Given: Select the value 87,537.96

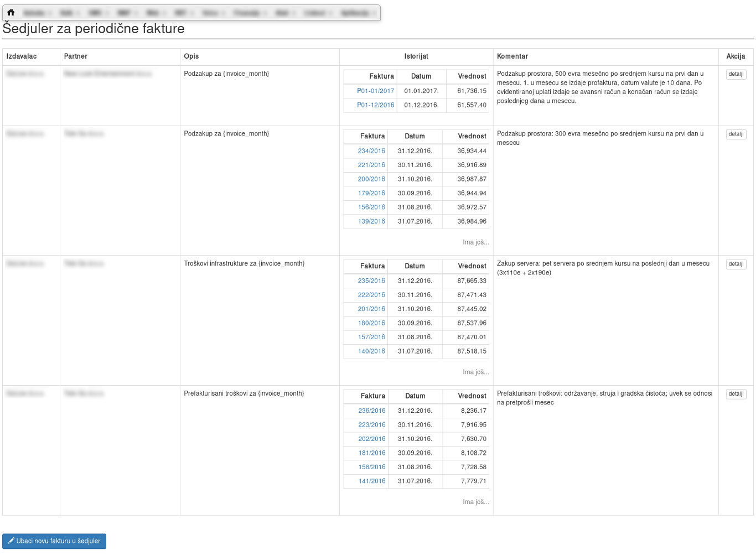Looking at the screenshot, I should pyautogui.click(x=472, y=323).
